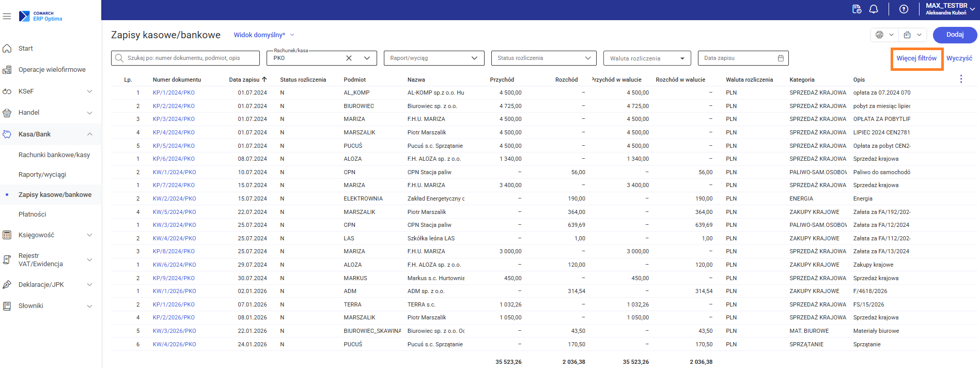Click the printer icon
The image size is (980, 368).
[879, 35]
